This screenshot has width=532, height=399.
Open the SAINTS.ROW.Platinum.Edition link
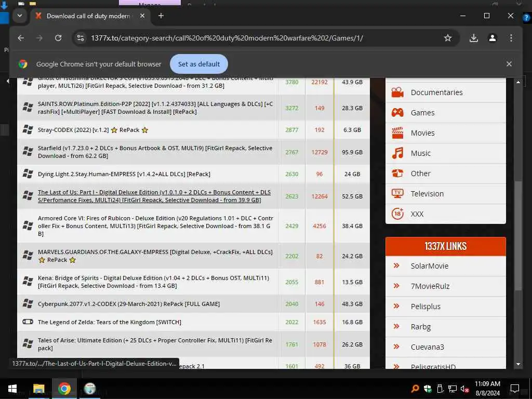tap(155, 108)
